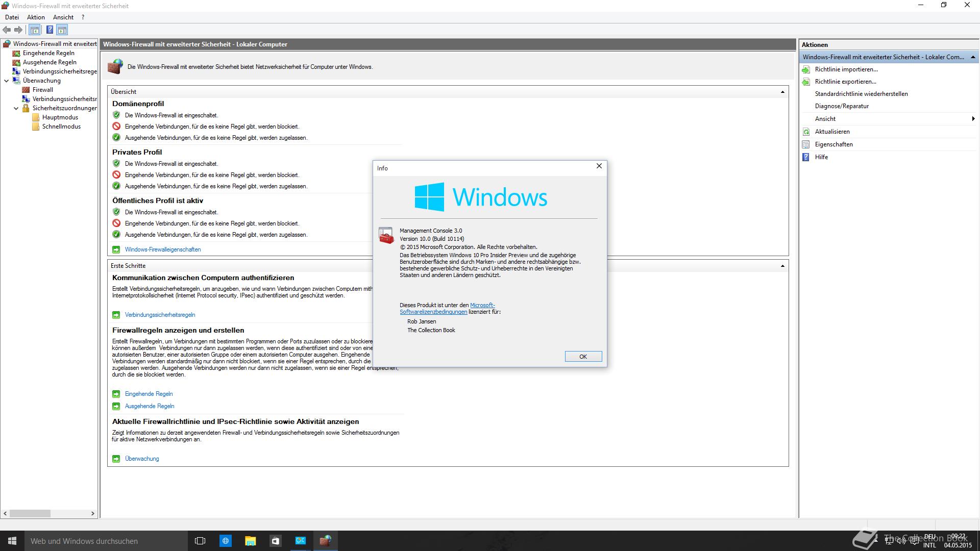The height and width of the screenshot is (551, 980).
Task: Select Verbindungssicherheitsregeln tree node
Action: pyautogui.click(x=60, y=71)
